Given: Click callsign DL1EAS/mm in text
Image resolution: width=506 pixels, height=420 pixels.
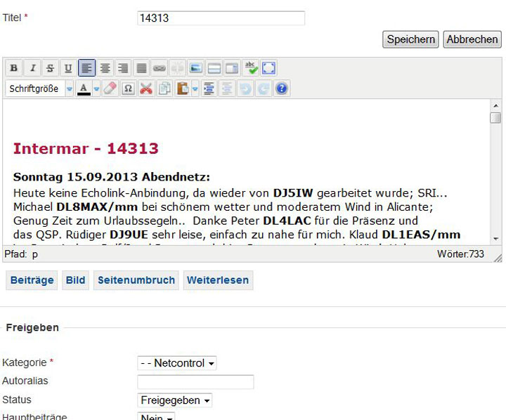Looking at the screenshot, I should coord(421,235).
